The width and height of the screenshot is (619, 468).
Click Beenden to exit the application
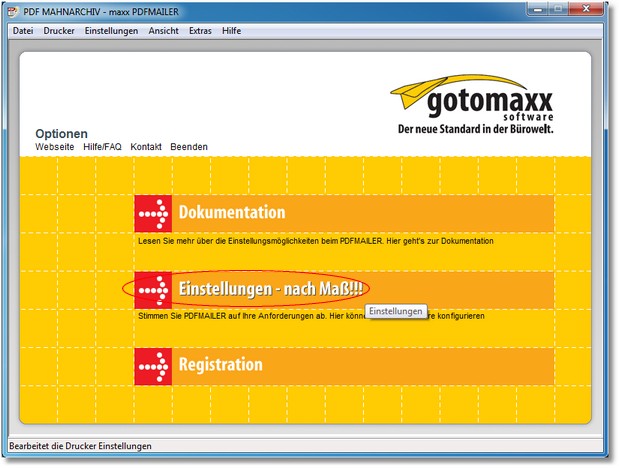click(x=189, y=147)
